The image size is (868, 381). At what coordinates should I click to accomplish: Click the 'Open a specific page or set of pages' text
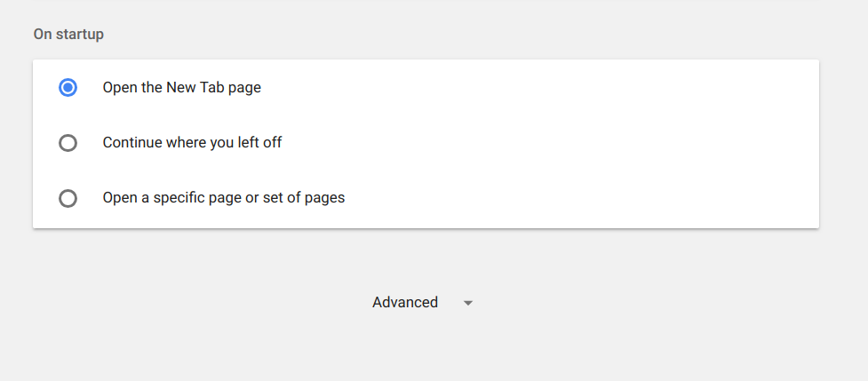coord(224,198)
